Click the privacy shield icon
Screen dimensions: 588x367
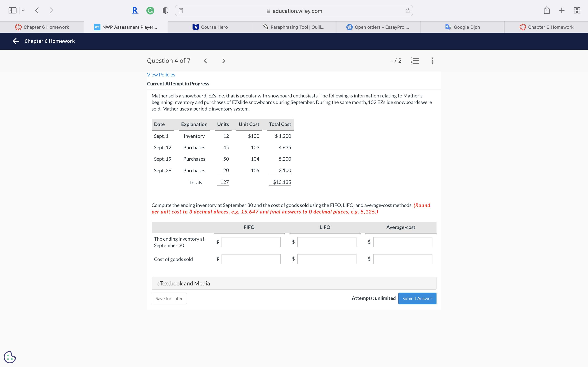[165, 10]
